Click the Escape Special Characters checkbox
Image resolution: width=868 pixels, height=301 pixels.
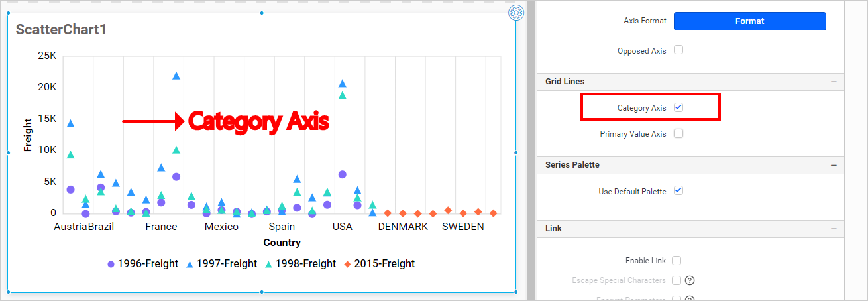677,280
